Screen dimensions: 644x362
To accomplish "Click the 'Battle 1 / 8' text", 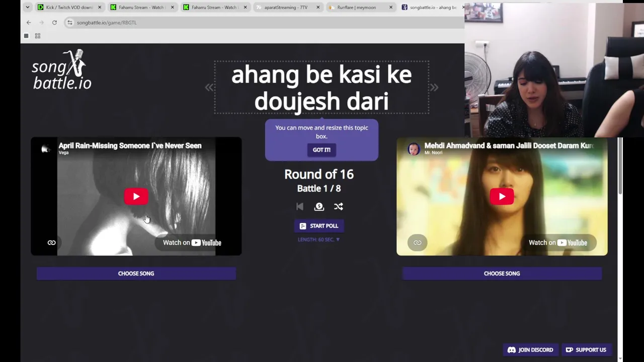I will (319, 189).
